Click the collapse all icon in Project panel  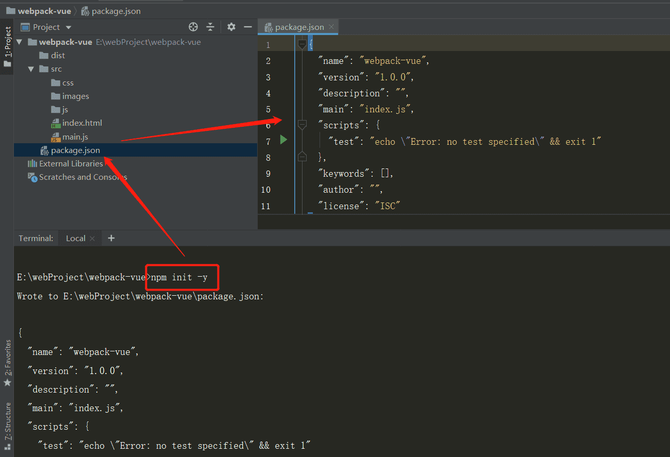pyautogui.click(x=210, y=27)
